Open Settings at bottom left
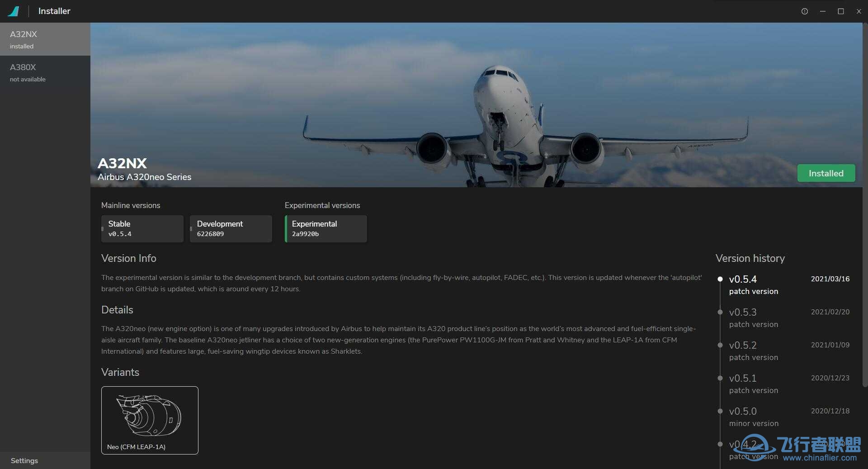The image size is (868, 469). 24,460
